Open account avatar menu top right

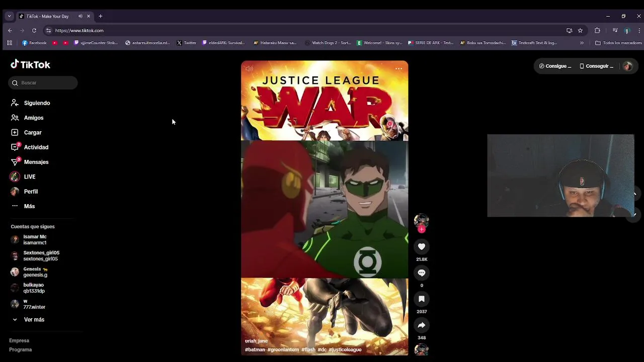[x=627, y=66]
